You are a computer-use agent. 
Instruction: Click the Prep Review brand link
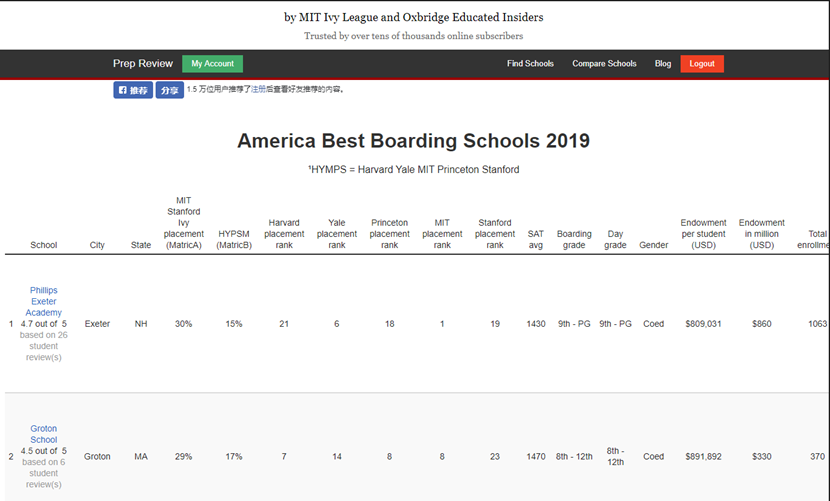coord(142,64)
